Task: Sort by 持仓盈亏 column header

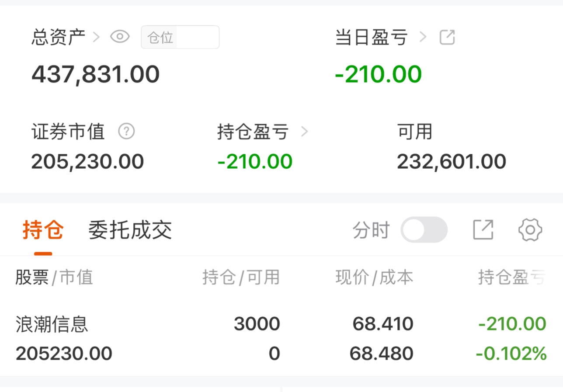Action: [x=511, y=277]
